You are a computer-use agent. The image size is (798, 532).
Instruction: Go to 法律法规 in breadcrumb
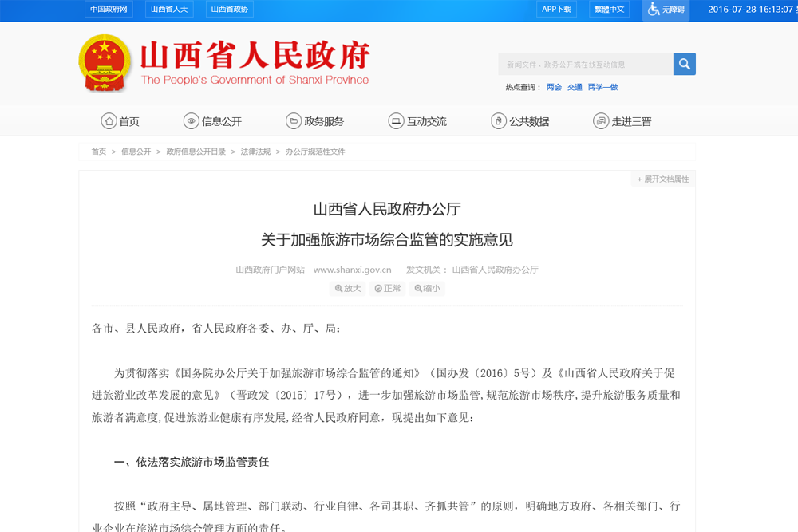[x=255, y=152]
